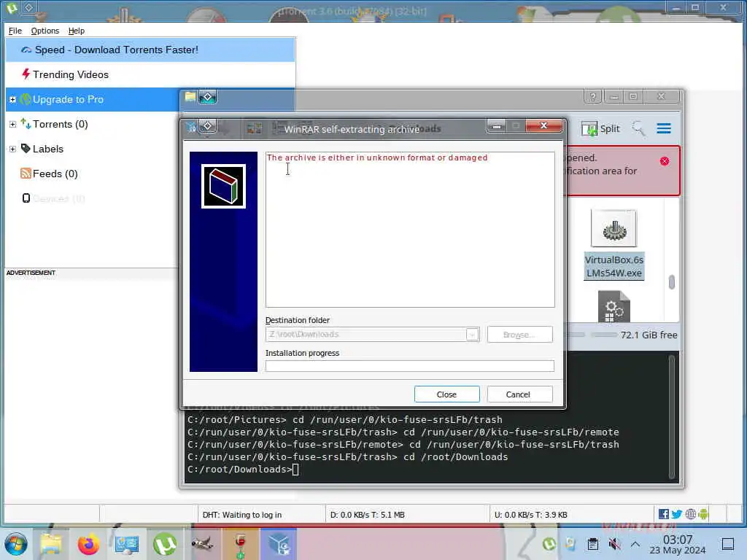Click the Trending Videos lightning icon

26,74
